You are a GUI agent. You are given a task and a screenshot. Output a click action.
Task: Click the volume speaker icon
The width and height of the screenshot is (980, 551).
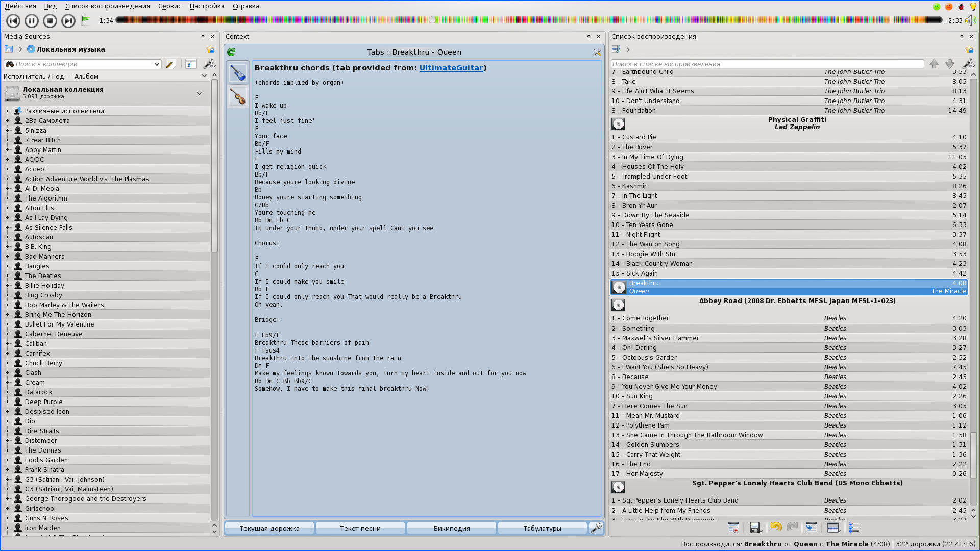click(x=970, y=20)
